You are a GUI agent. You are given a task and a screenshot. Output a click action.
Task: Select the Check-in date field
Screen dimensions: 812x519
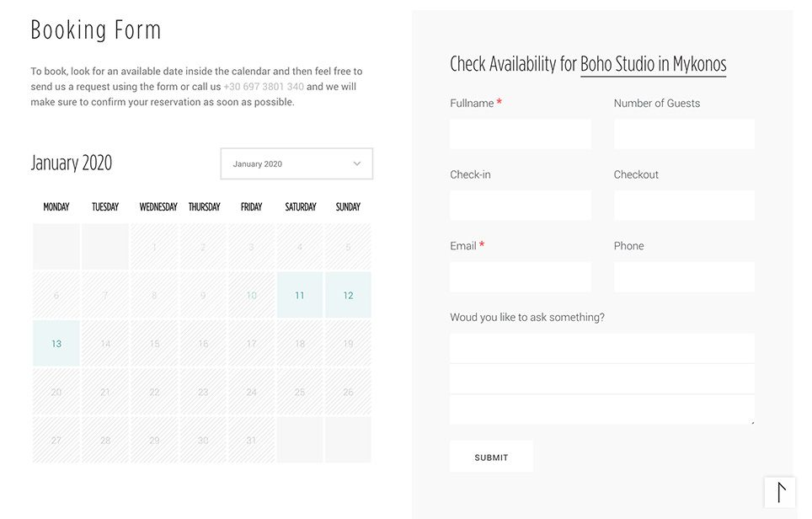click(520, 206)
